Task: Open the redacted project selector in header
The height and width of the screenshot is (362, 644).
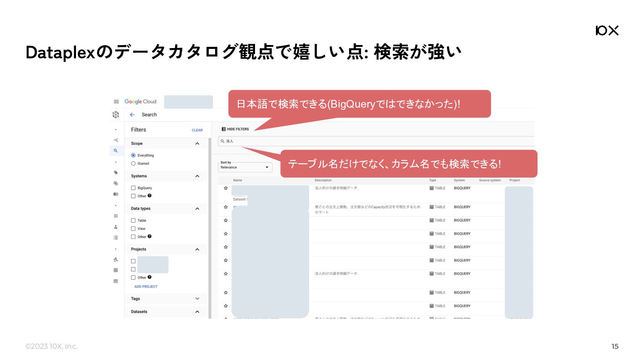Action: click(188, 102)
